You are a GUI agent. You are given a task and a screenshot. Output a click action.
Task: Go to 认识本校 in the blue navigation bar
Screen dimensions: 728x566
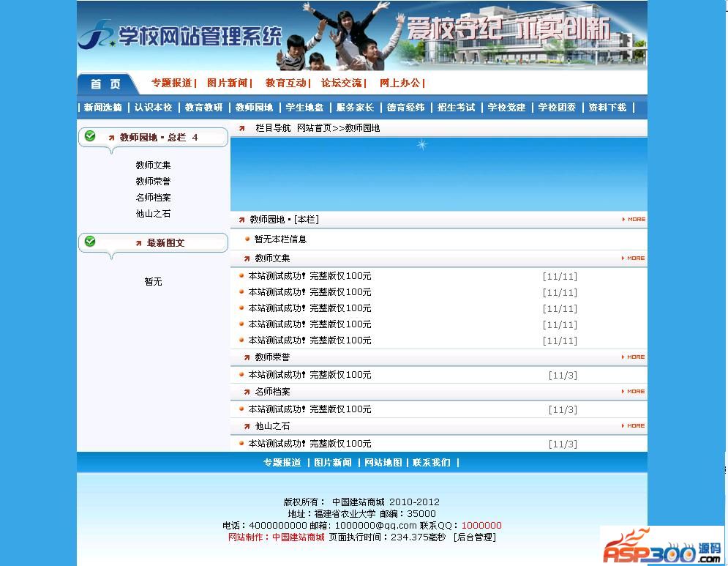[153, 108]
